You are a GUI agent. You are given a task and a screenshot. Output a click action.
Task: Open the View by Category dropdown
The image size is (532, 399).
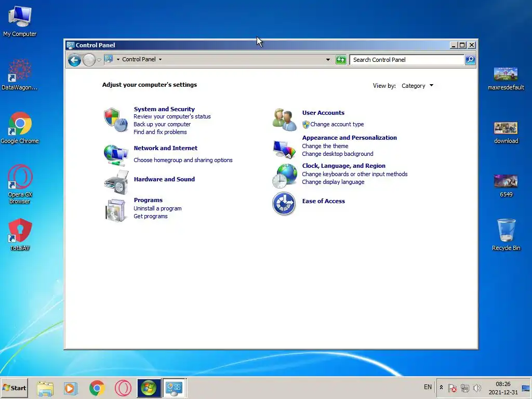point(417,86)
